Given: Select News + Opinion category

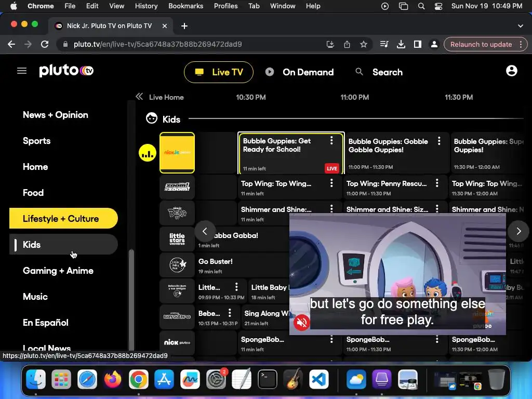Looking at the screenshot, I should click(x=56, y=115).
